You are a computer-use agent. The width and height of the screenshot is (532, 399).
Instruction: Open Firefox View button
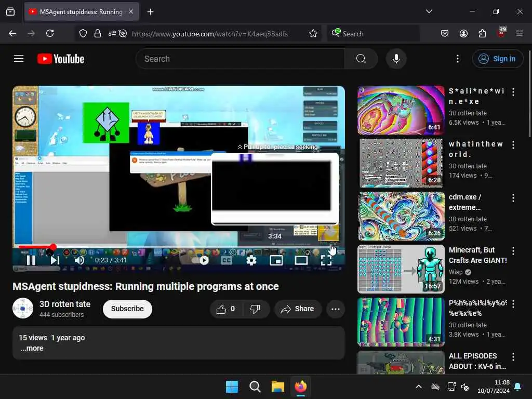(10, 11)
